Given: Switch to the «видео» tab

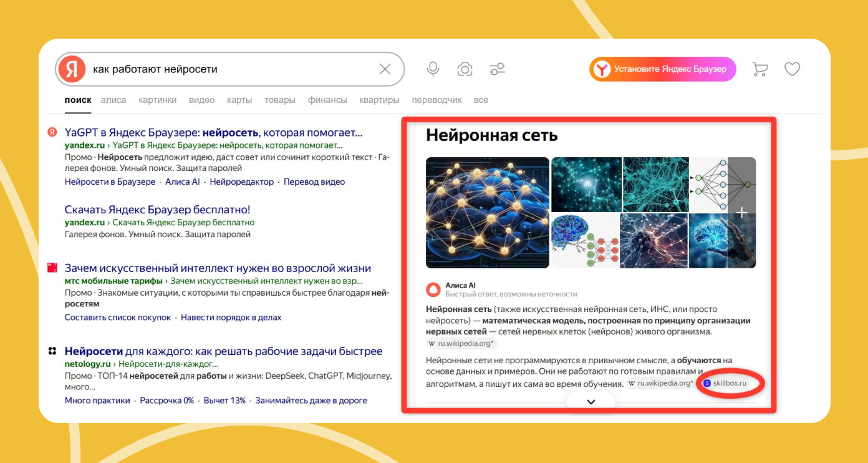Looking at the screenshot, I should [x=201, y=100].
